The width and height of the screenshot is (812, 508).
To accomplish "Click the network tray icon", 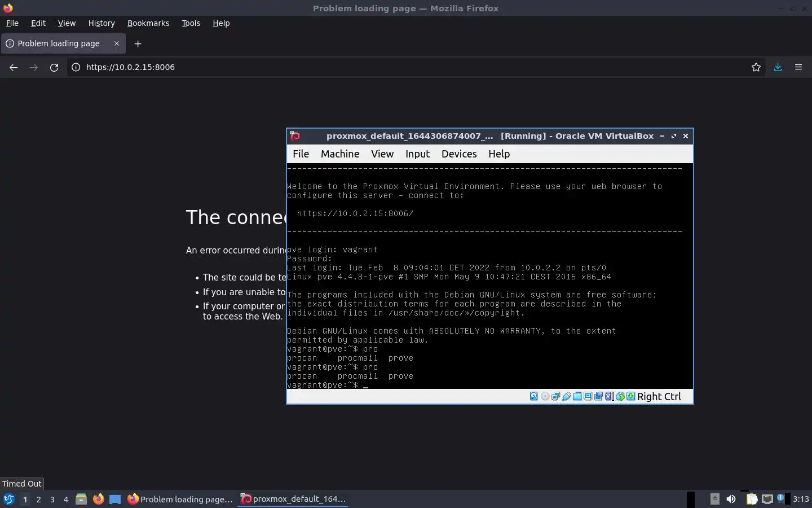I will pyautogui.click(x=767, y=499).
